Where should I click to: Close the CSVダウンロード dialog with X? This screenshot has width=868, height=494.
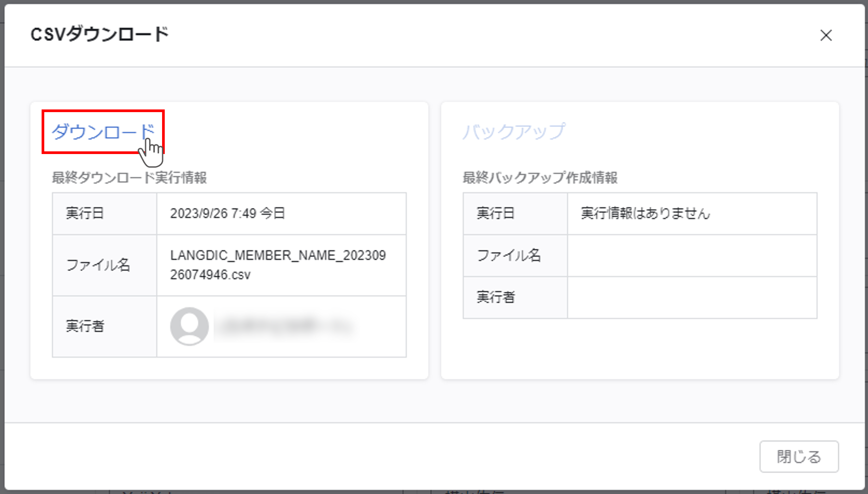[x=826, y=35]
